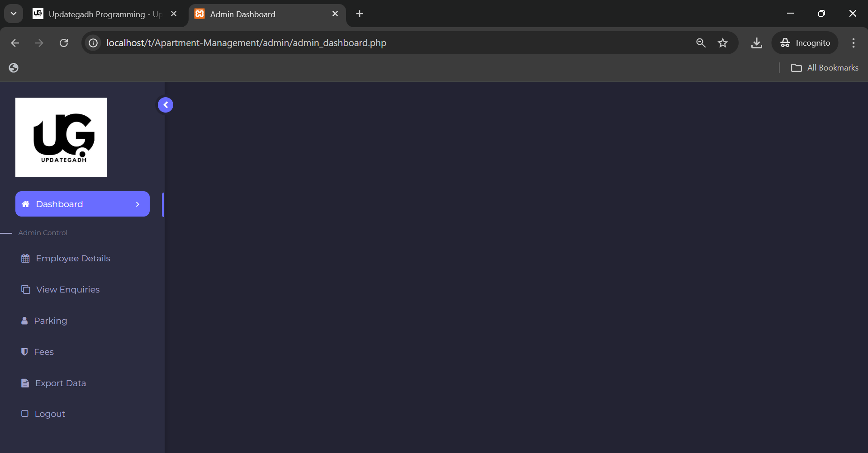Click the View Enquiries copy icon
This screenshot has width=868, height=453.
[x=26, y=289]
